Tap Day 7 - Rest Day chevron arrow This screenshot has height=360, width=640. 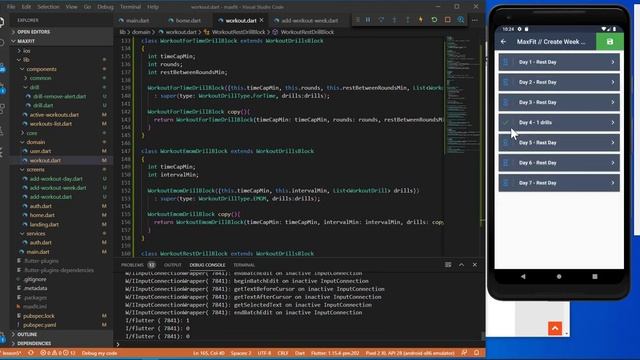click(613, 183)
